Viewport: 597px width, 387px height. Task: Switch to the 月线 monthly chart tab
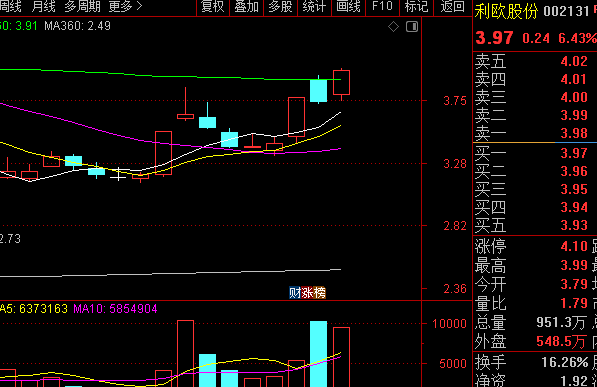[43, 6]
